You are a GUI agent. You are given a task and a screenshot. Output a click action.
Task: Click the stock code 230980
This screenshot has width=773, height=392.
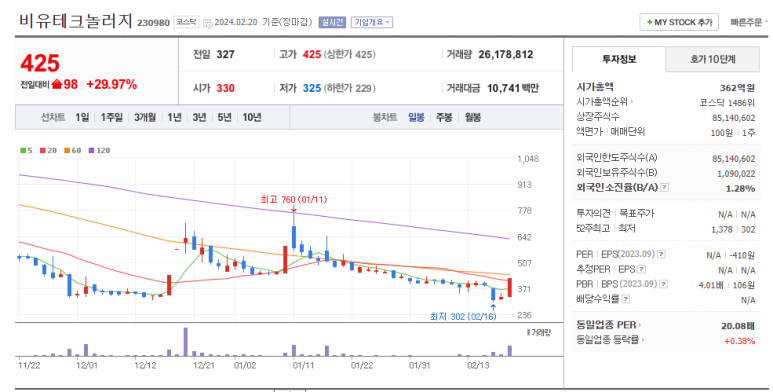coord(153,23)
